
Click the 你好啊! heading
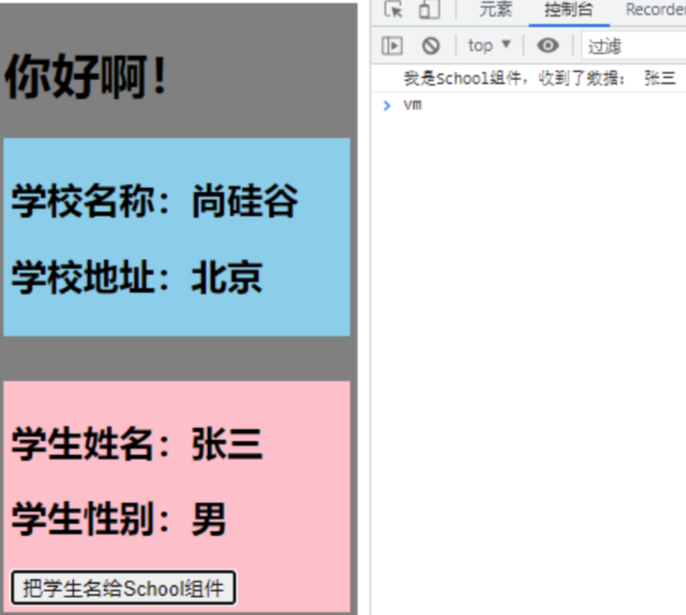click(x=87, y=78)
